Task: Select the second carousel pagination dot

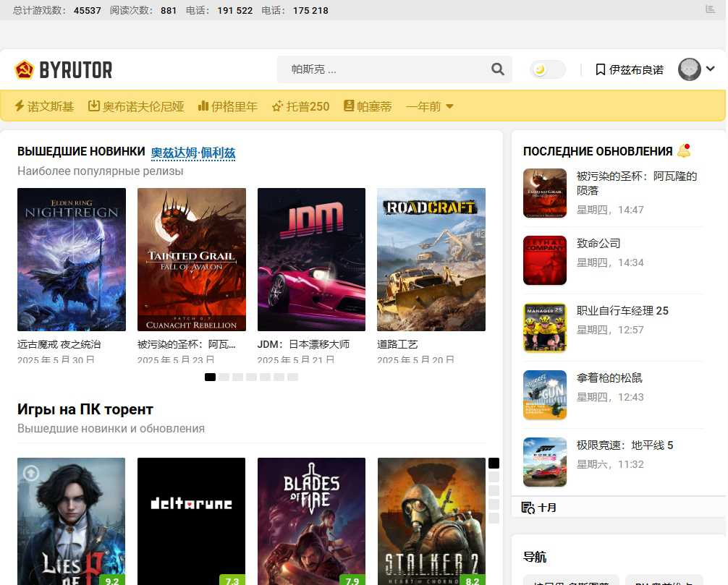Action: (224, 377)
